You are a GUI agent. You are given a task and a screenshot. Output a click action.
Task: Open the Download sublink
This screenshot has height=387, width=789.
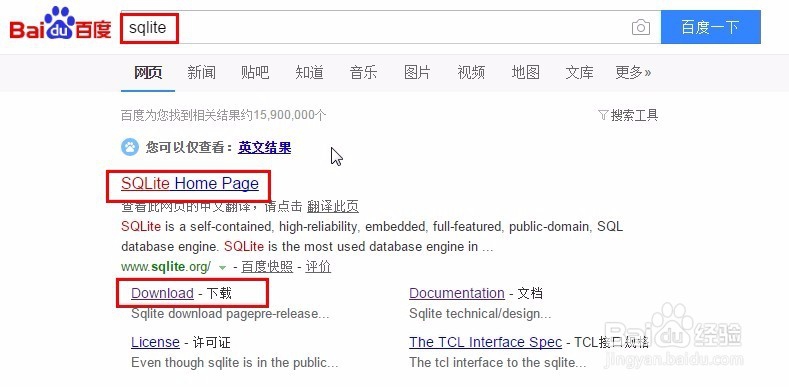(x=162, y=293)
